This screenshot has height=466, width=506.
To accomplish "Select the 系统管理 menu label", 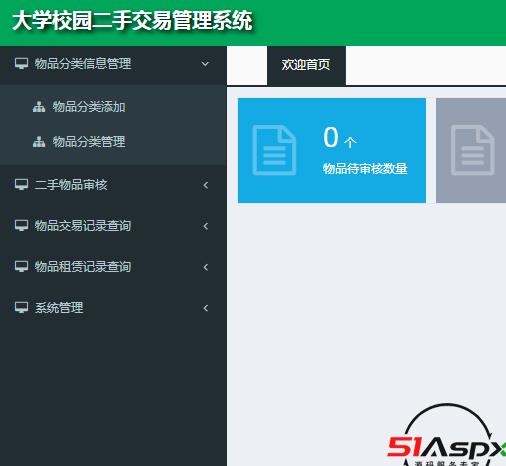I will [x=59, y=308].
